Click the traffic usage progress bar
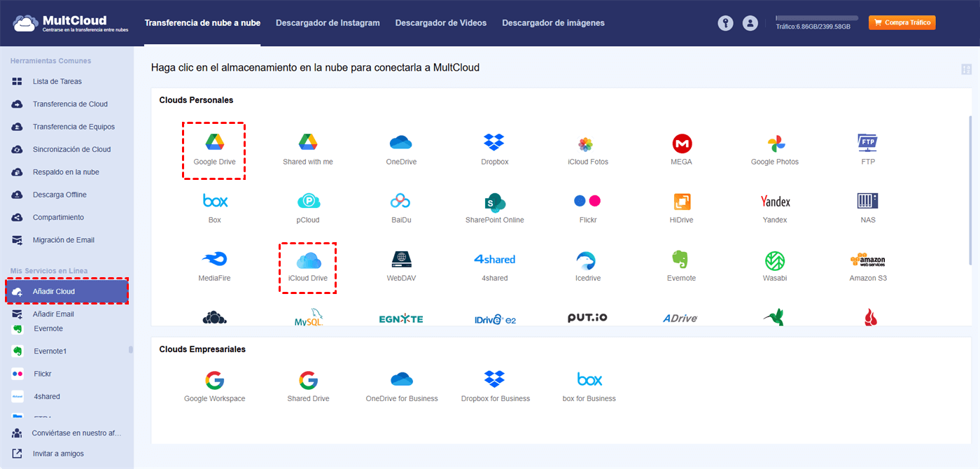Image resolution: width=980 pixels, height=469 pixels. (817, 17)
